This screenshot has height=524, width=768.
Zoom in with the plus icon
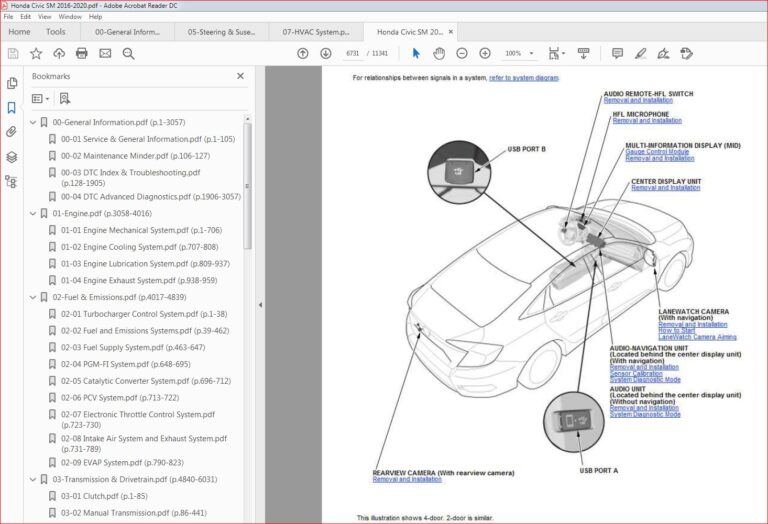(x=485, y=53)
